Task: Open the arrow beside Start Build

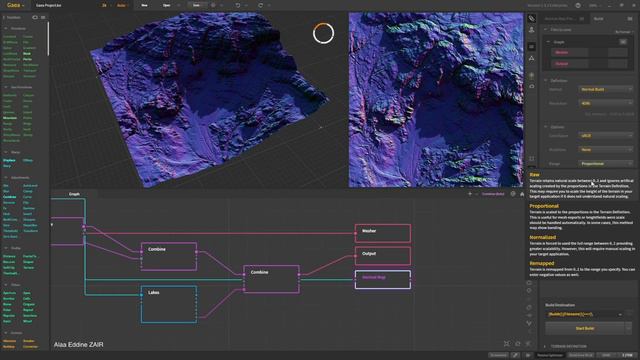Action: click(x=629, y=328)
